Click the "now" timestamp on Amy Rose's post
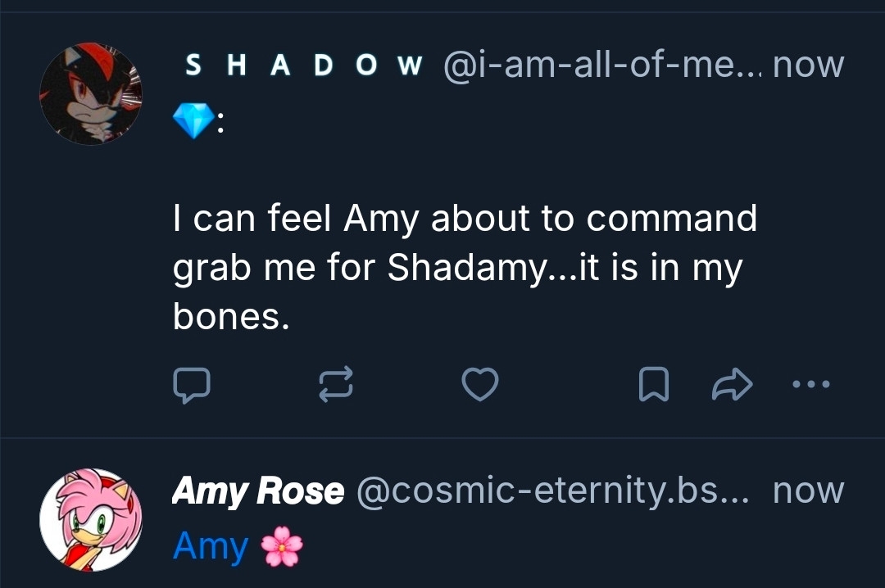 click(x=808, y=491)
